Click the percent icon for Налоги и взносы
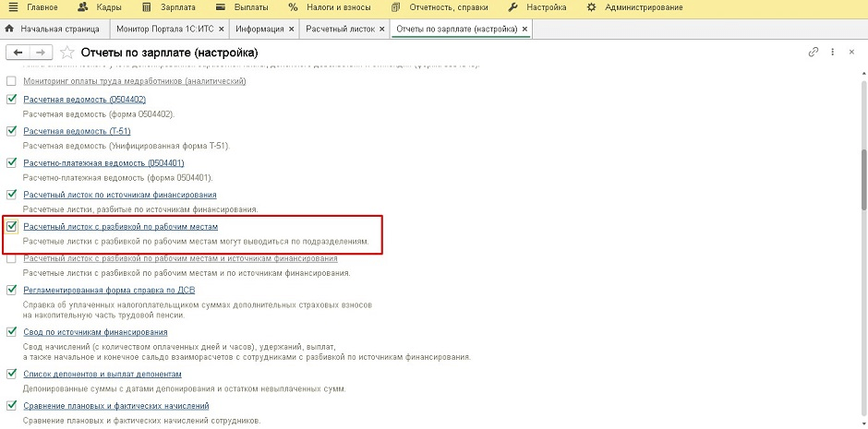 (x=294, y=7)
